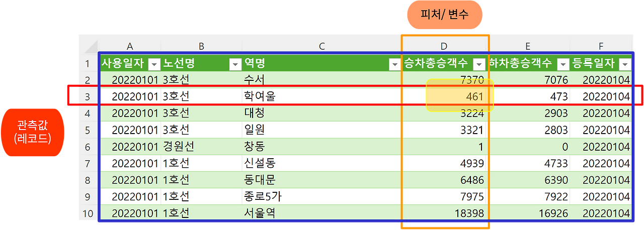Select the cell containing 종로5가
The image size is (644, 230).
click(321, 196)
